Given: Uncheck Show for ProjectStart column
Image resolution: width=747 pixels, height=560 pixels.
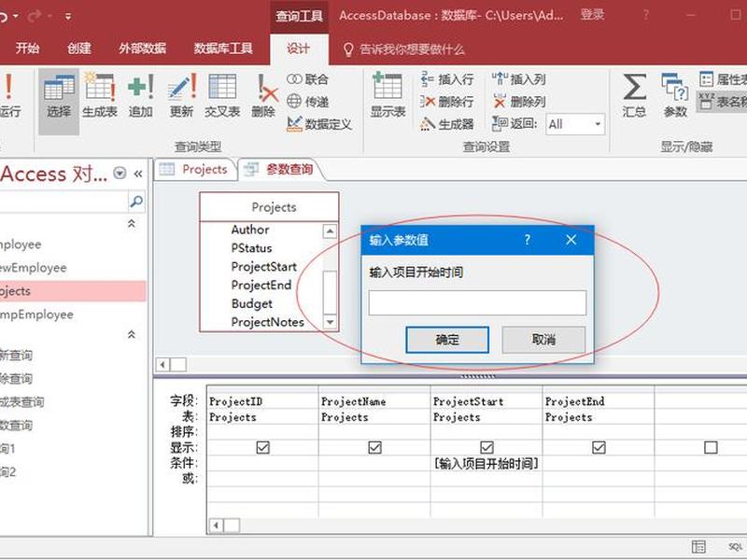Looking at the screenshot, I should click(x=486, y=447).
